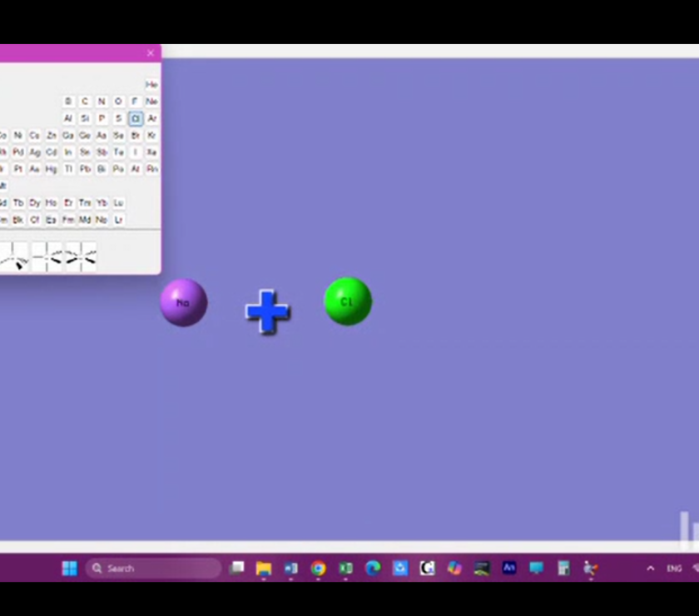The width and height of the screenshot is (699, 616).
Task: Select Krypton (Kr) element cell
Action: point(152,135)
